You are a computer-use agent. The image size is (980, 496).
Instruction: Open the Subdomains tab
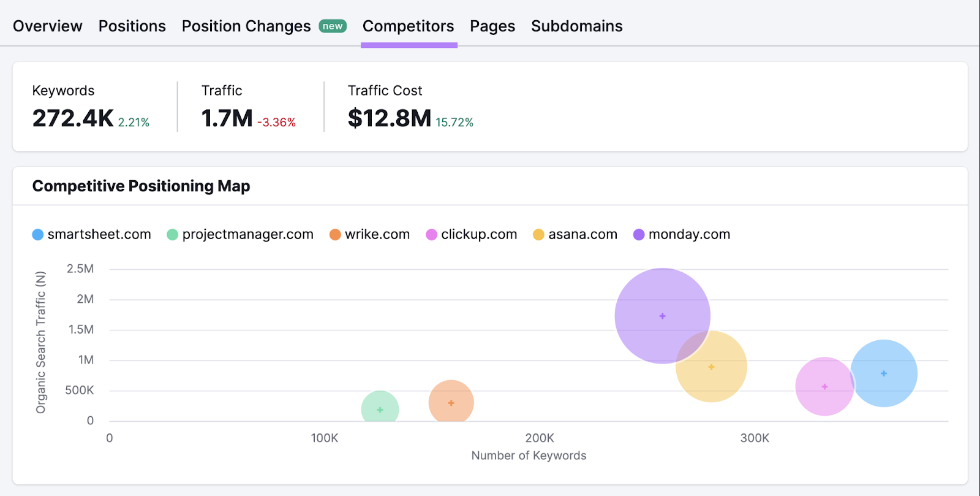tap(576, 26)
